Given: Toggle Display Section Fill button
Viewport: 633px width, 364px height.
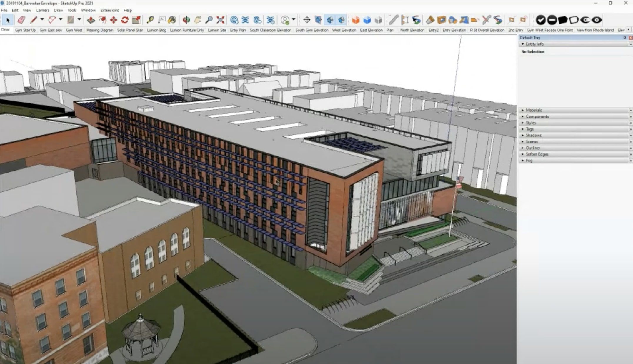Looking at the screenshot, I should coord(341,20).
